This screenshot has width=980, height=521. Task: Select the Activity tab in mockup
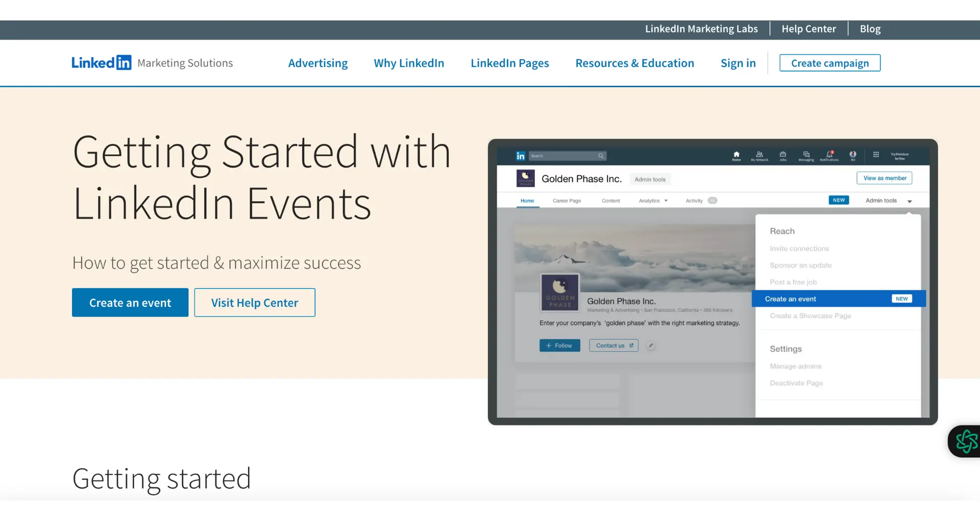pos(701,201)
